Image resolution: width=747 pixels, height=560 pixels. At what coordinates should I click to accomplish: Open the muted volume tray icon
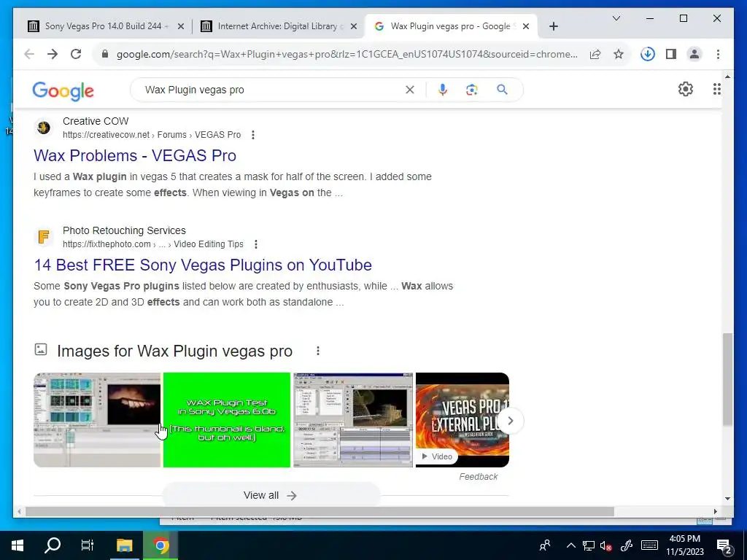605,545
